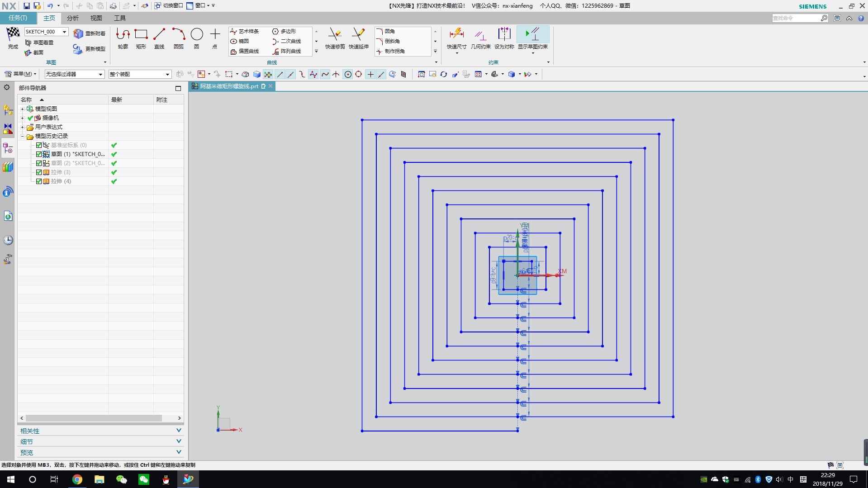Select the 倒斜角 chamfer tool
Image resolution: width=868 pixels, height=488 pixels.
[388, 41]
